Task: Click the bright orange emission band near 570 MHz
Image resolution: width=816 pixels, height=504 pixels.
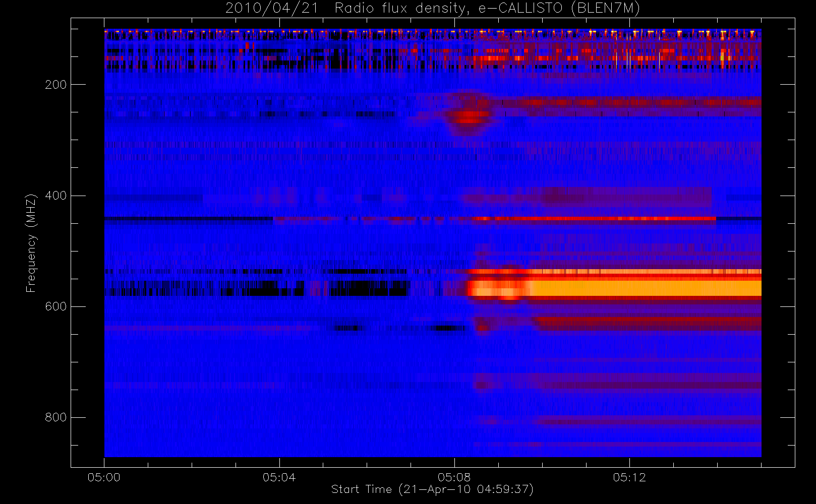Action: coord(614,288)
